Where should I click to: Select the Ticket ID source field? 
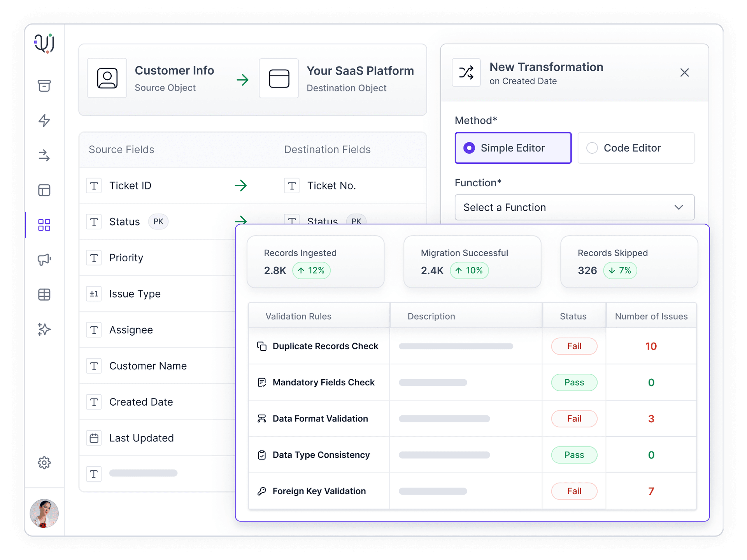[x=130, y=186]
